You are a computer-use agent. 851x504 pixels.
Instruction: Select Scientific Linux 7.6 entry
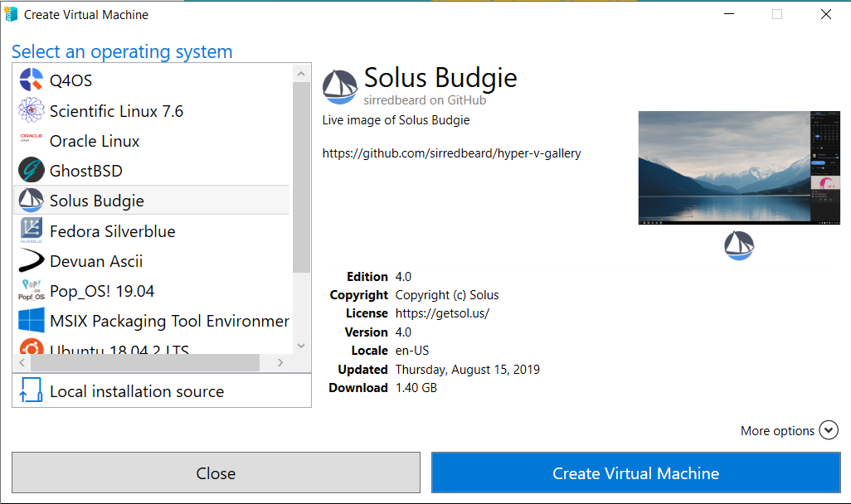click(x=152, y=111)
